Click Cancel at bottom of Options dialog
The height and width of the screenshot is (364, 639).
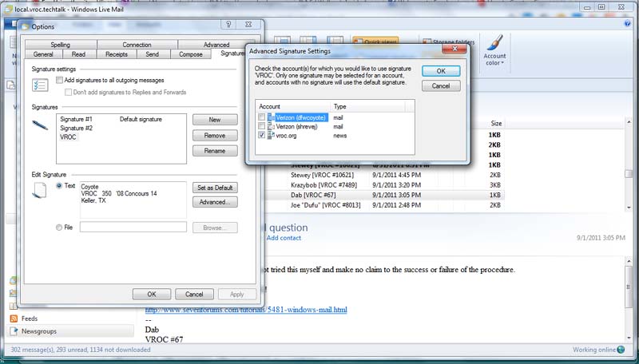[194, 294]
